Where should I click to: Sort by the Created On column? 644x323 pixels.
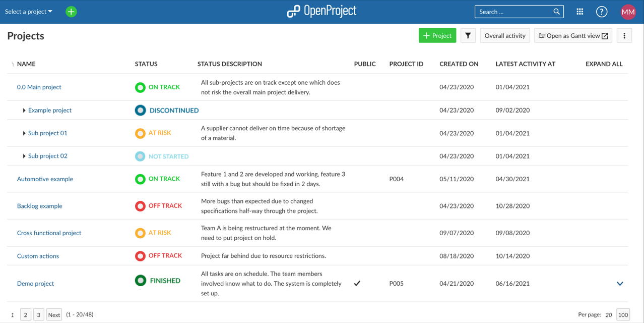pyautogui.click(x=459, y=64)
